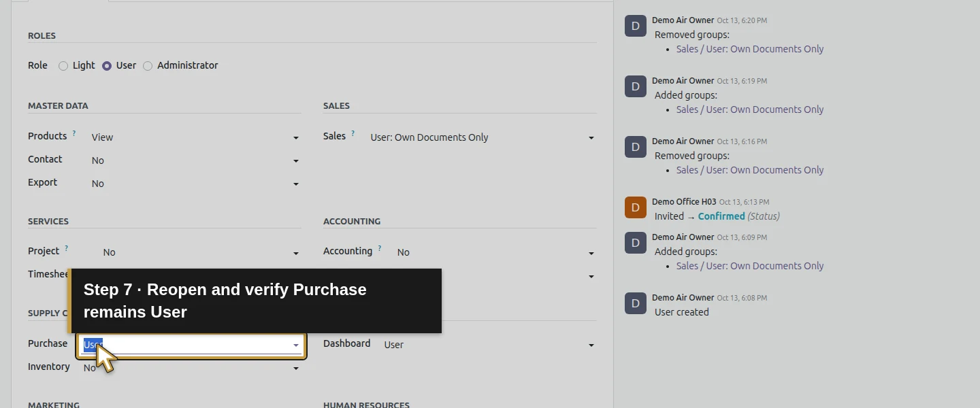Open the Export access dropdown

pyautogui.click(x=195, y=184)
